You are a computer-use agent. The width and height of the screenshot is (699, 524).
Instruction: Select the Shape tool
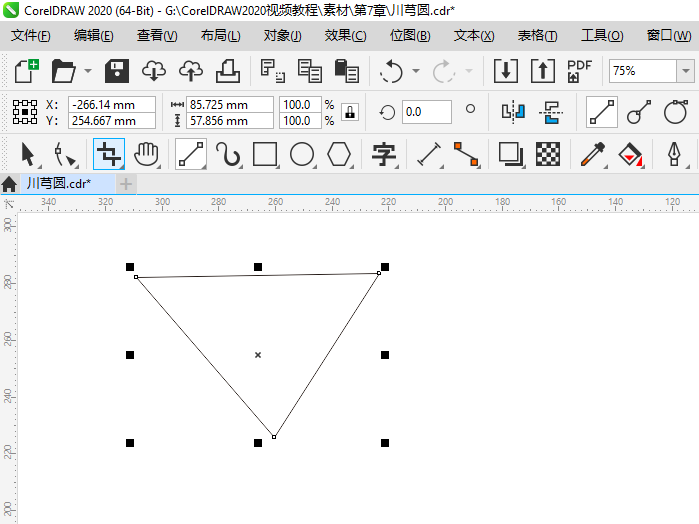pyautogui.click(x=66, y=154)
